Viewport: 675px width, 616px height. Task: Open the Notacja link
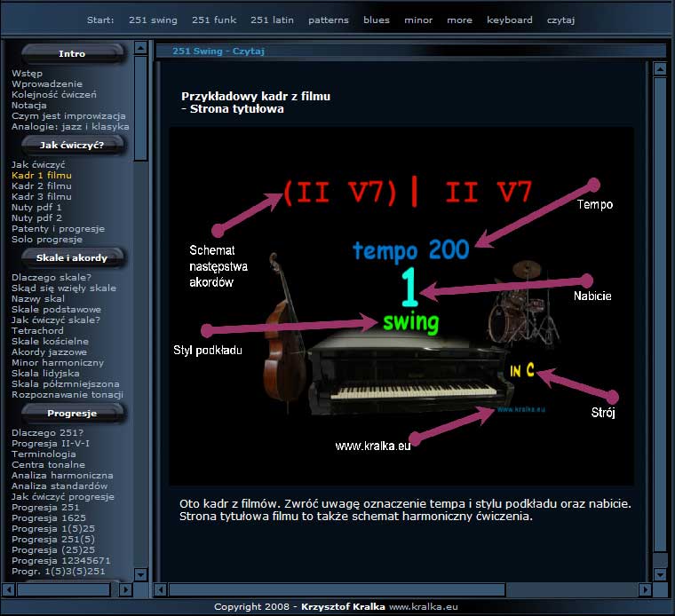(28, 106)
